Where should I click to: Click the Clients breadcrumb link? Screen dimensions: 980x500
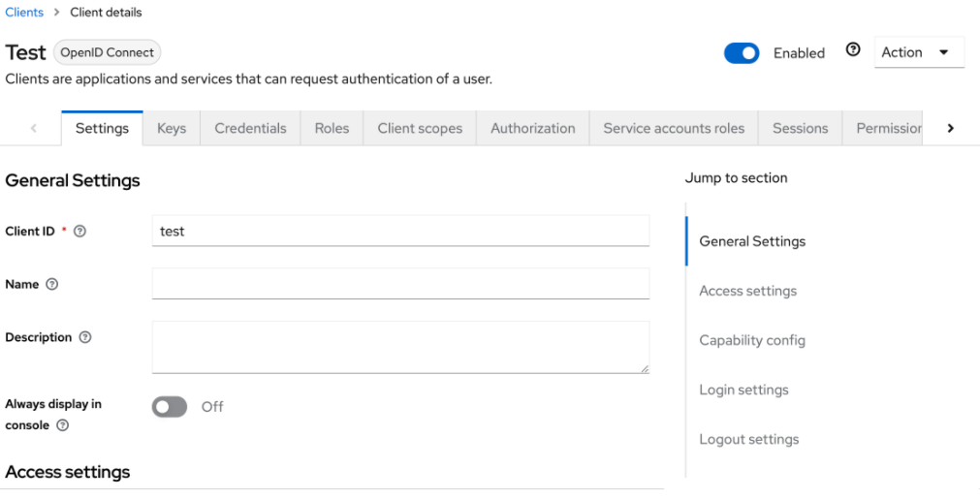click(x=24, y=13)
